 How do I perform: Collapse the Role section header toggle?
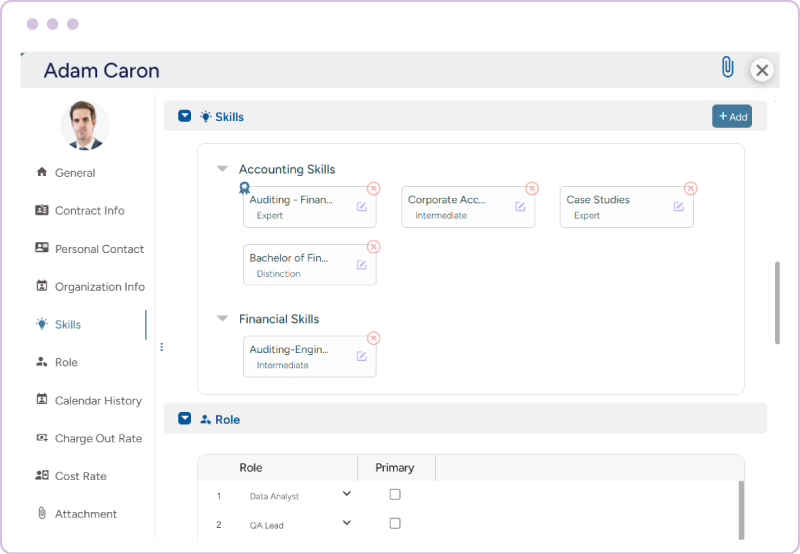pos(185,418)
